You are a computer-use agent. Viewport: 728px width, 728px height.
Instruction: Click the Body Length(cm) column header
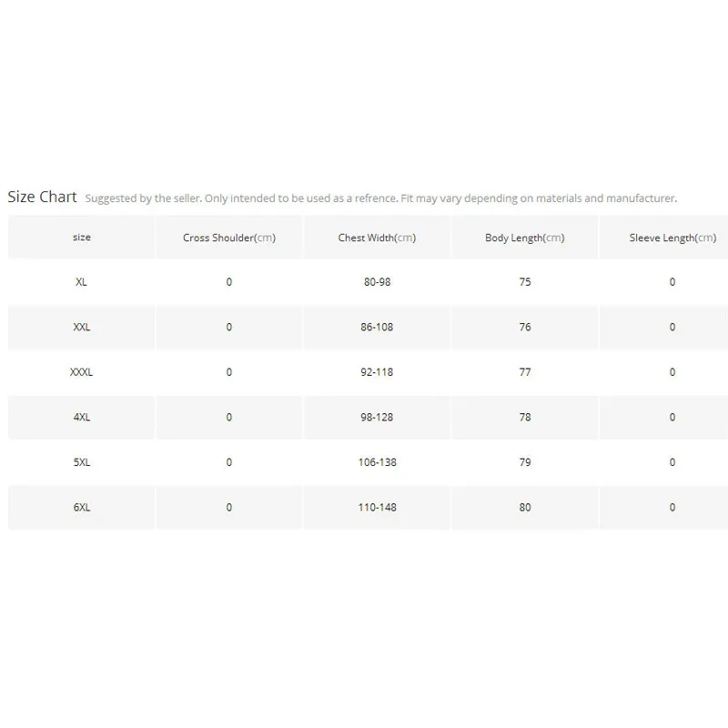(525, 238)
